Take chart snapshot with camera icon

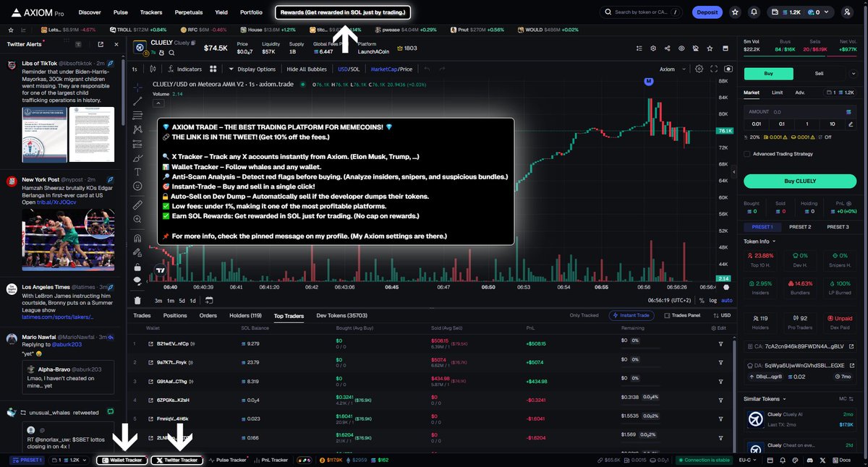tap(728, 69)
